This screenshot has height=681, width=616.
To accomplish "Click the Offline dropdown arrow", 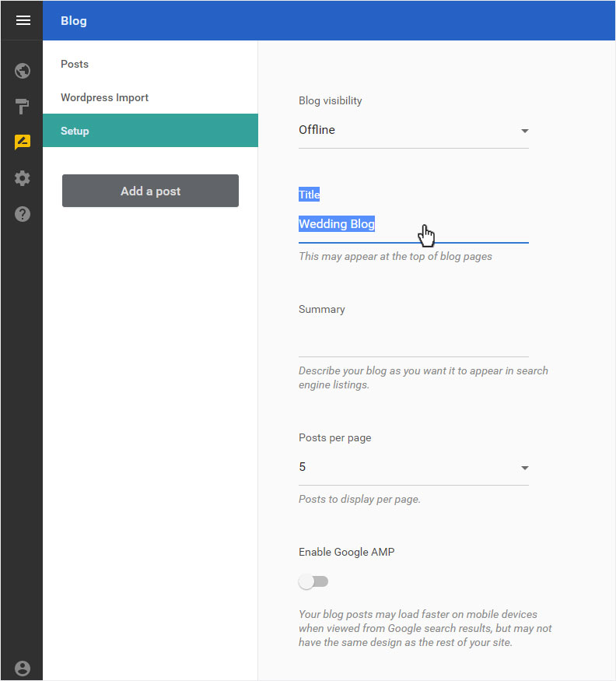I will point(524,131).
